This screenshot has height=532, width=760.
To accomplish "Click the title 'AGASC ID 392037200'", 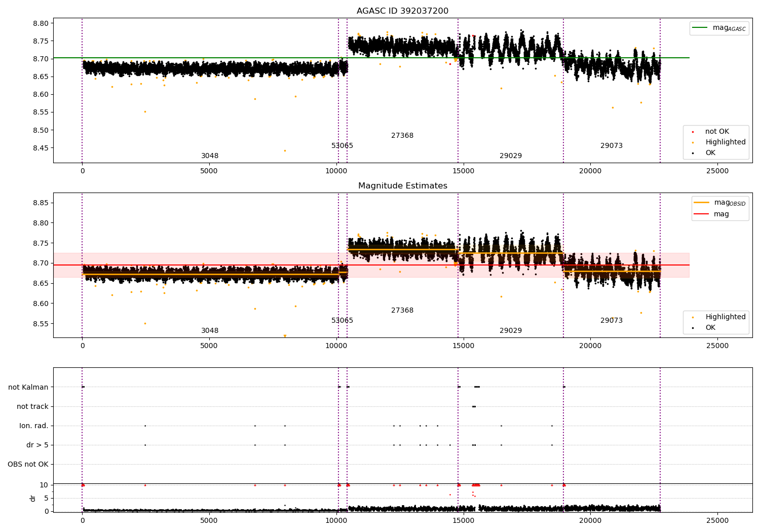I will click(402, 11).
